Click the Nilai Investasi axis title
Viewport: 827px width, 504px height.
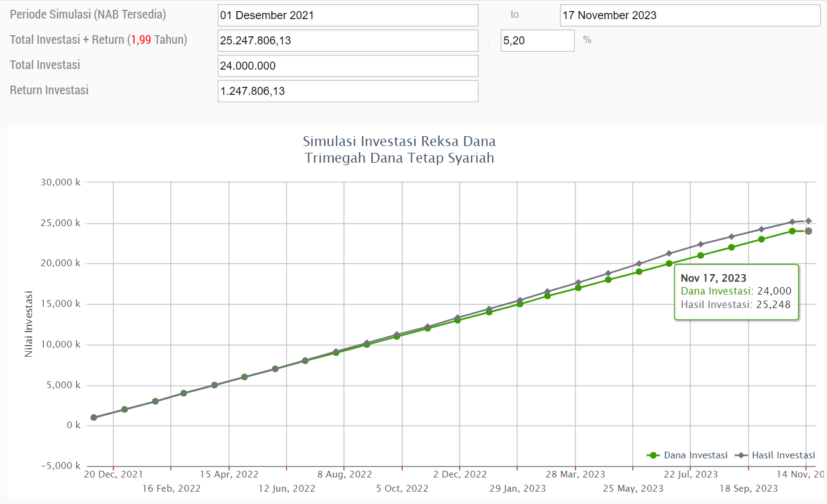click(x=28, y=324)
